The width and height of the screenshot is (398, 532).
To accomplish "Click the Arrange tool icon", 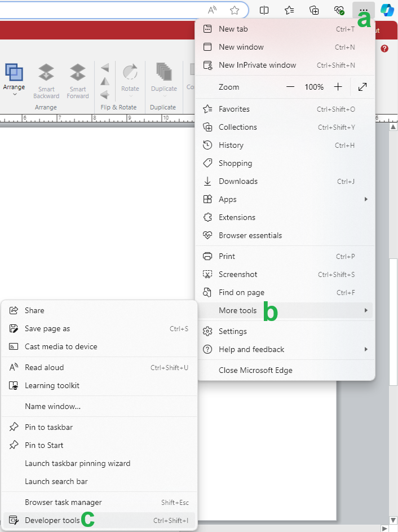I will coord(14,72).
